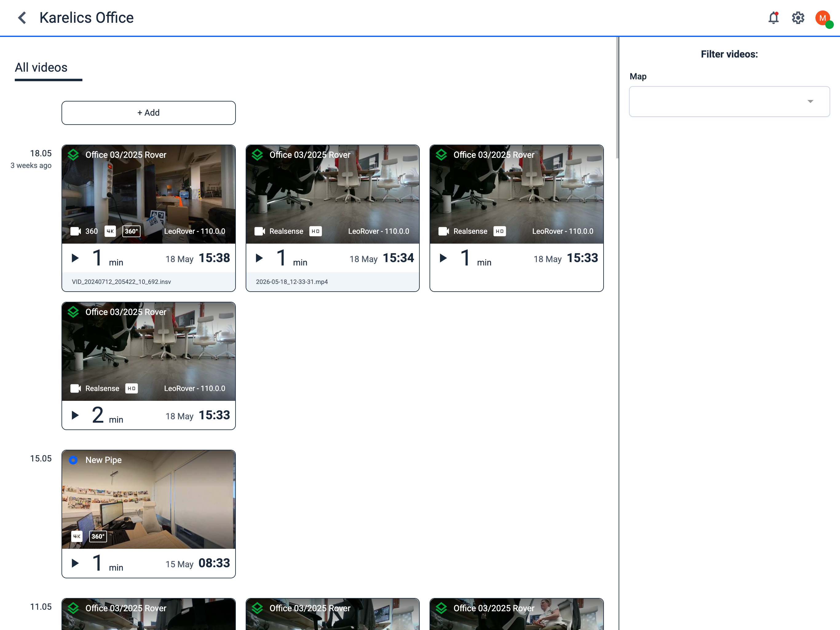Image resolution: width=840 pixels, height=630 pixels.
Task: Click the green map icon on 15:38 card
Action: tap(73, 155)
